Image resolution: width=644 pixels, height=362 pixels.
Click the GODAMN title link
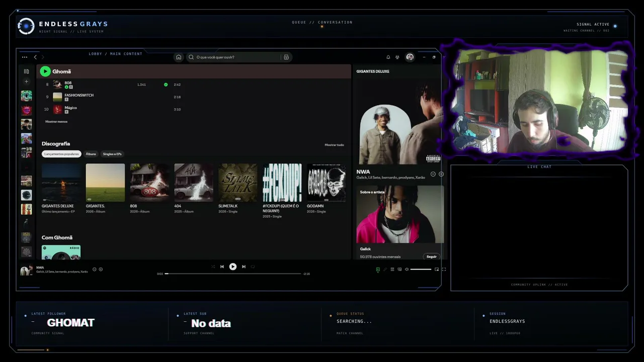pos(315,206)
